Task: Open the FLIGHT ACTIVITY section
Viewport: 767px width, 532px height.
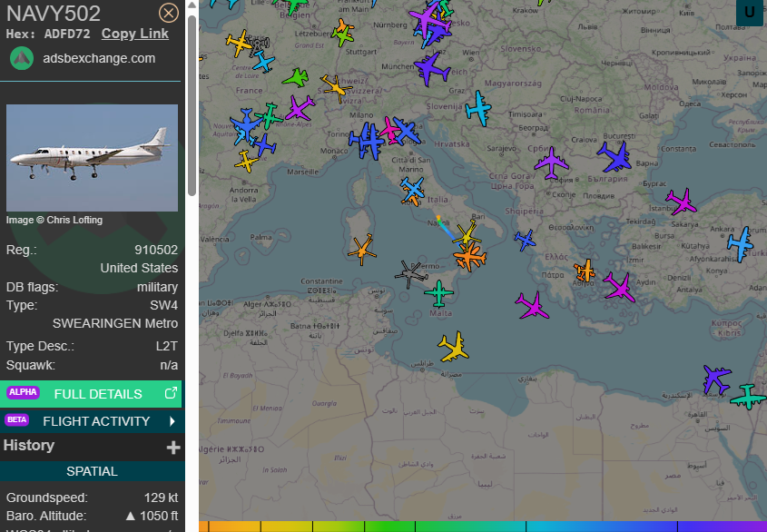Action: (x=91, y=421)
